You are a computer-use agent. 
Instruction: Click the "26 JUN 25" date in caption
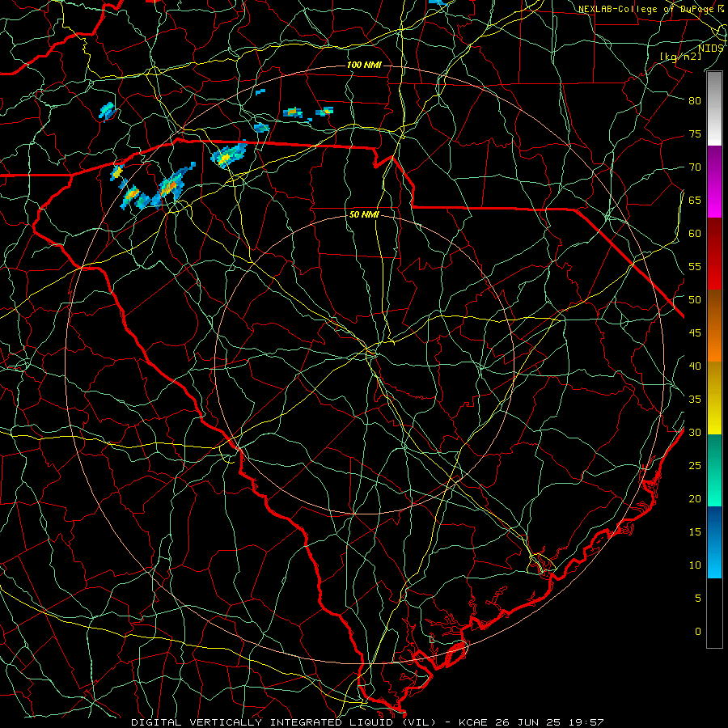pos(527,722)
